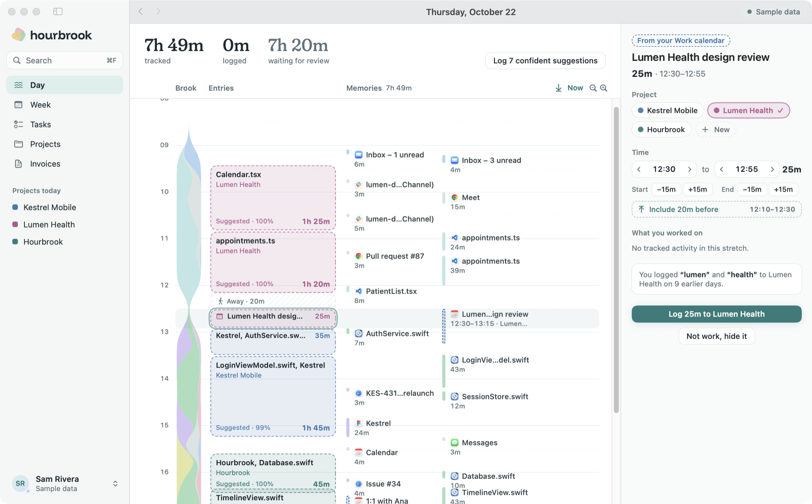Add 15m to End time
Screen dimensions: 812x504
point(783,190)
